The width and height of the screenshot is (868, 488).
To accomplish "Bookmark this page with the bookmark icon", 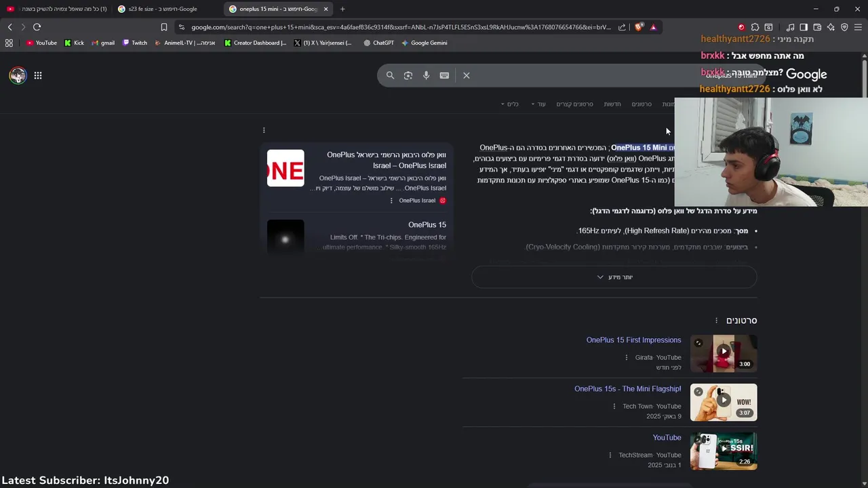I will (163, 27).
